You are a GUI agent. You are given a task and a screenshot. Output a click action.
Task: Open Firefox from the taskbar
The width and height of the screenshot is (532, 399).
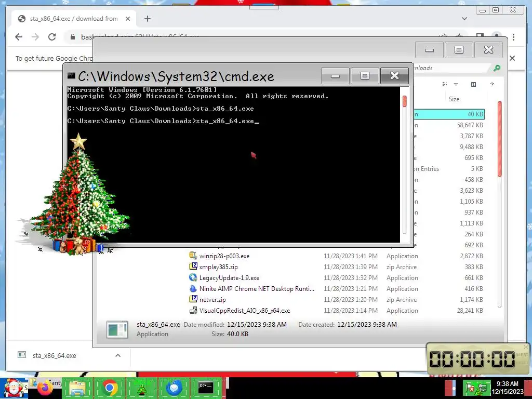point(45,388)
